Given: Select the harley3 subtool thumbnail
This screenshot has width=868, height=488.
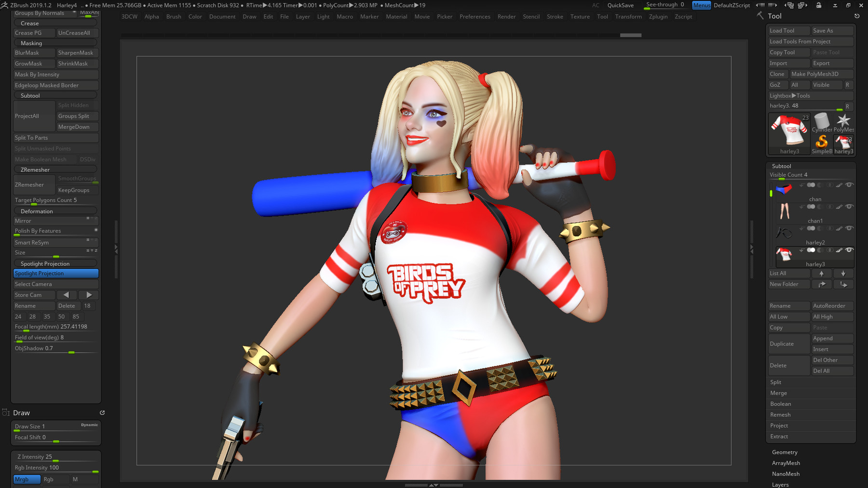Looking at the screenshot, I should [x=784, y=254].
